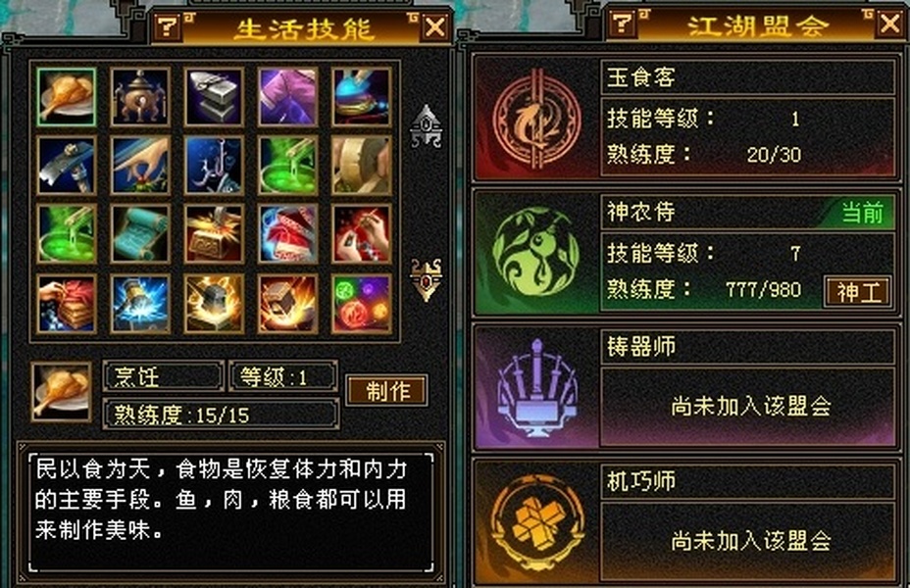The width and height of the screenshot is (910, 588).
Task: Page down the skill list arrow
Action: [x=427, y=279]
